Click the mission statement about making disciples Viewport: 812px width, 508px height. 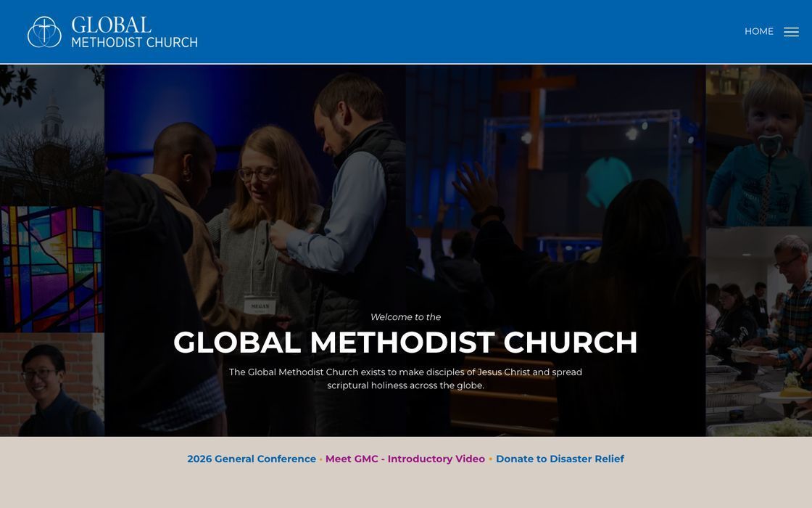click(x=405, y=378)
